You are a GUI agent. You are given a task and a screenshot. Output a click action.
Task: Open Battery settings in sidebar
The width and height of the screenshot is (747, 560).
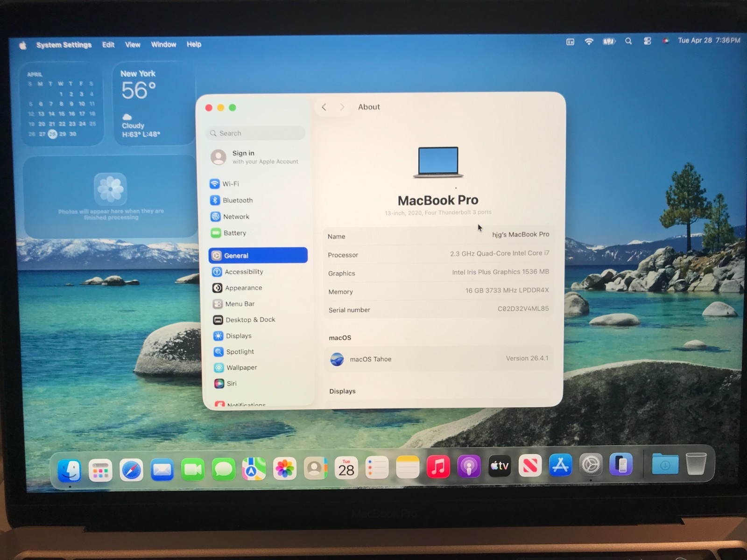tap(228, 233)
